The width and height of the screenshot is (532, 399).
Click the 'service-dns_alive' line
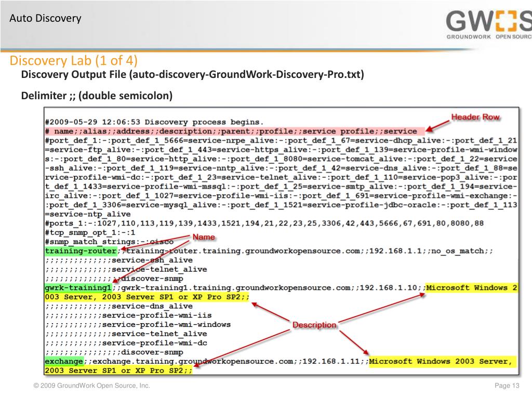pos(119,306)
